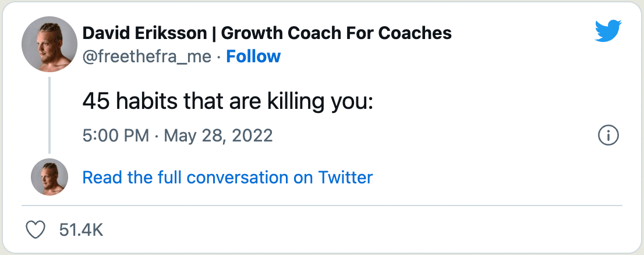Screen dimensions: 644x255
Task: Follow the @freethefra_me account
Action: 253,56
